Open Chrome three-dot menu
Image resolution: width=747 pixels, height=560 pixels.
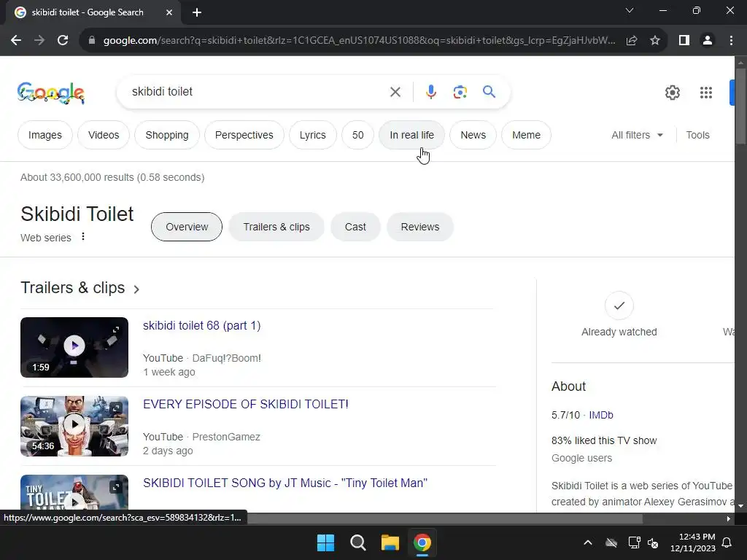(x=731, y=41)
